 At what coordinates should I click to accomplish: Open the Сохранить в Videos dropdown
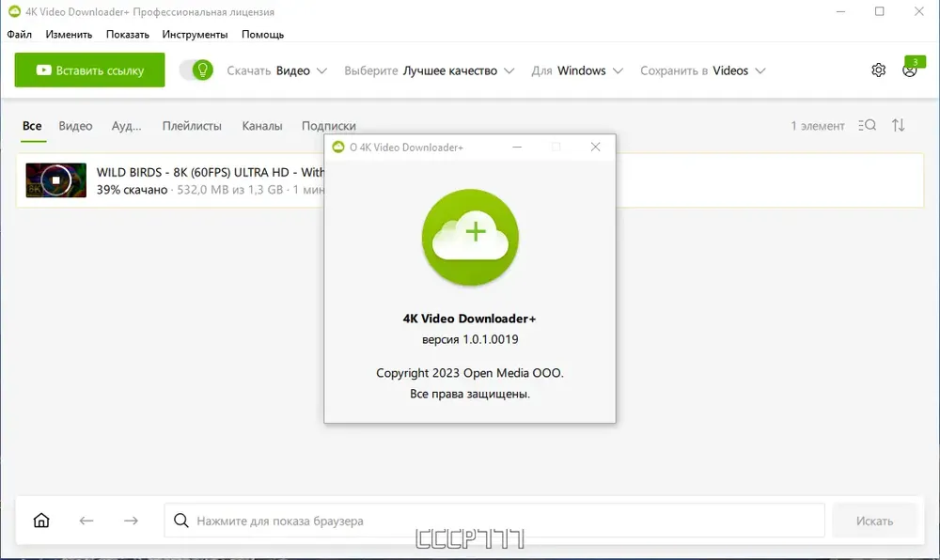tap(702, 70)
